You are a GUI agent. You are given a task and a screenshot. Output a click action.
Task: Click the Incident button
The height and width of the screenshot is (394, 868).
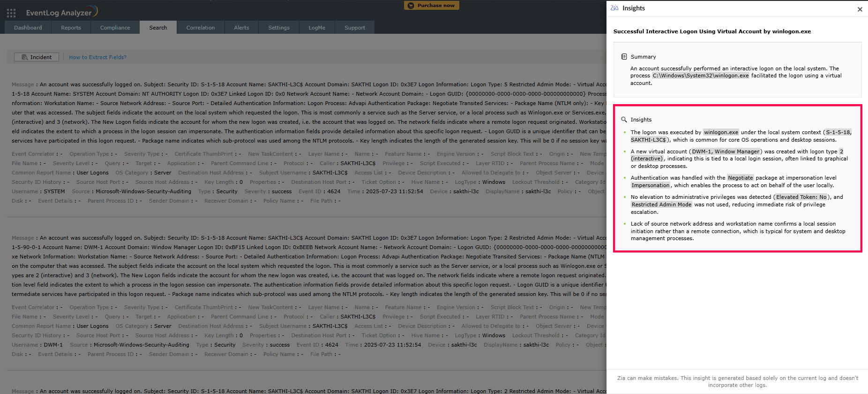click(x=37, y=57)
